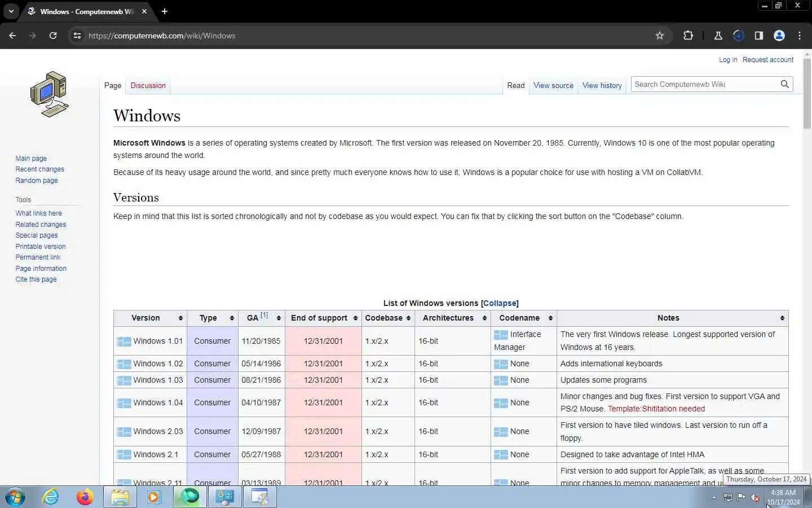Collapse the List of Windows versions table
This screenshot has height=508, width=812.
[500, 303]
